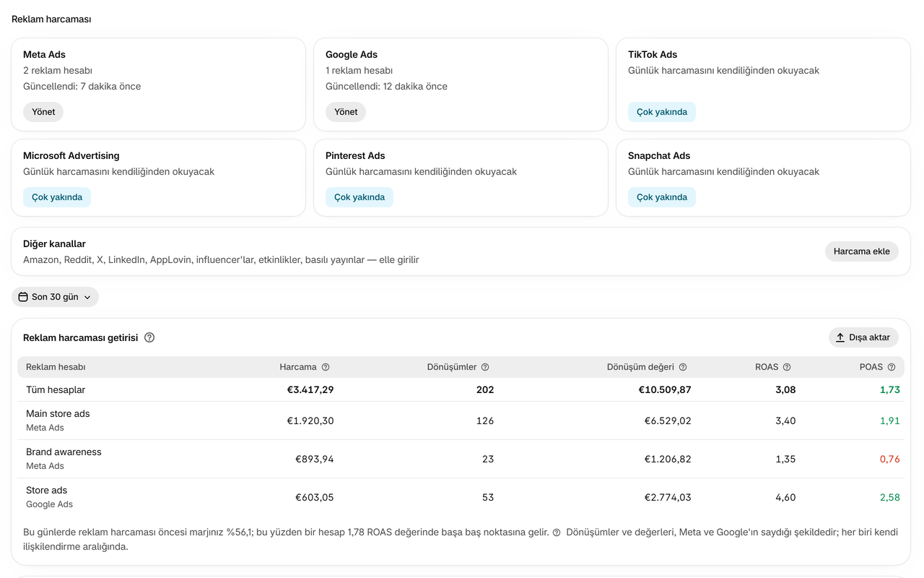Click Çok yakında badge on Microsoft Advertising

point(57,197)
